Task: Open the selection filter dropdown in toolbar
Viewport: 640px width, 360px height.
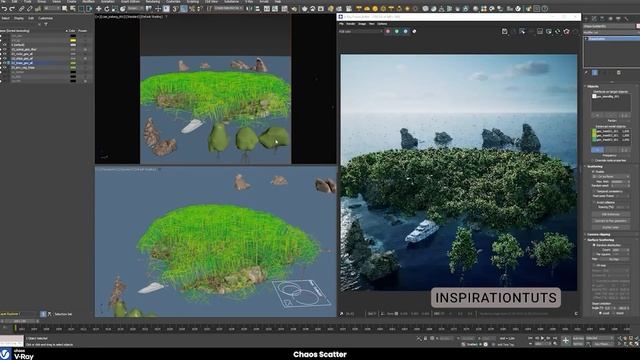Action: coord(52,9)
